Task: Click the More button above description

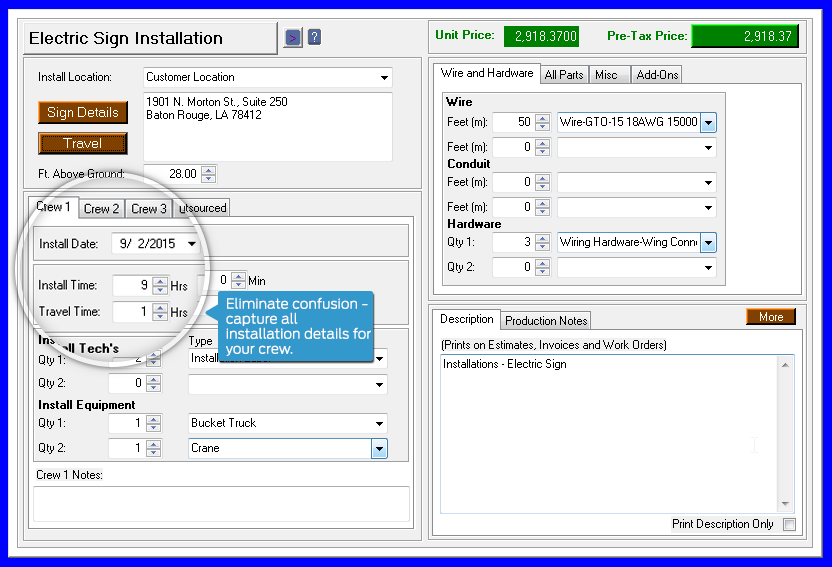Action: (x=770, y=317)
